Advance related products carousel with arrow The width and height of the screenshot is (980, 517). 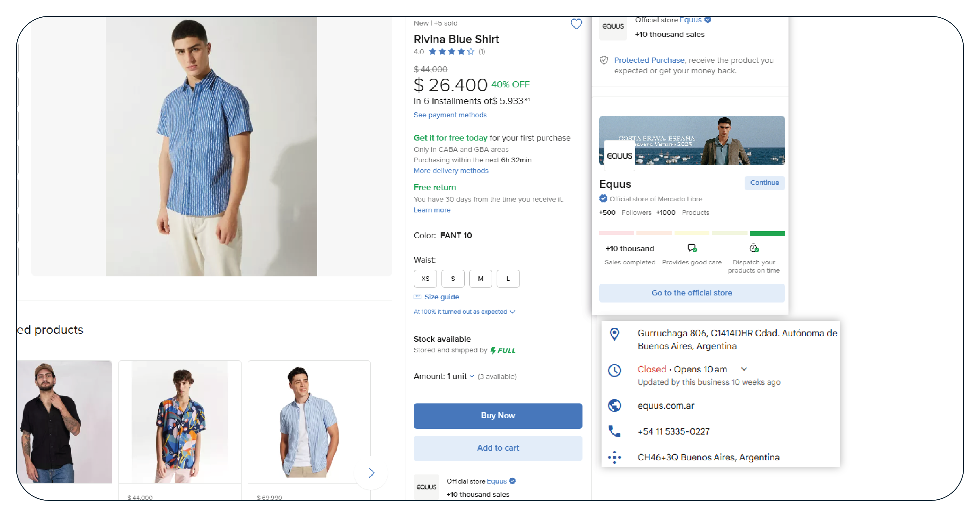371,473
